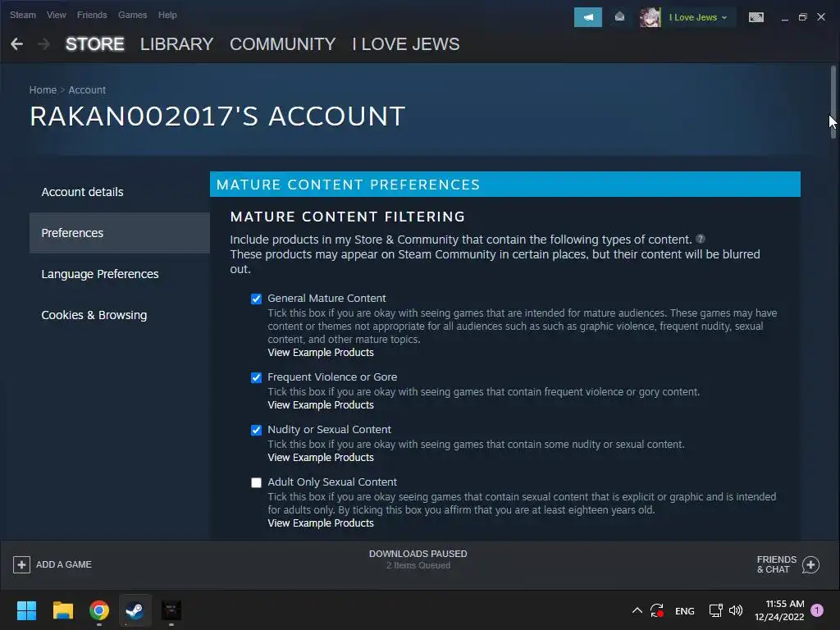Go to the STORE tab

coord(95,44)
